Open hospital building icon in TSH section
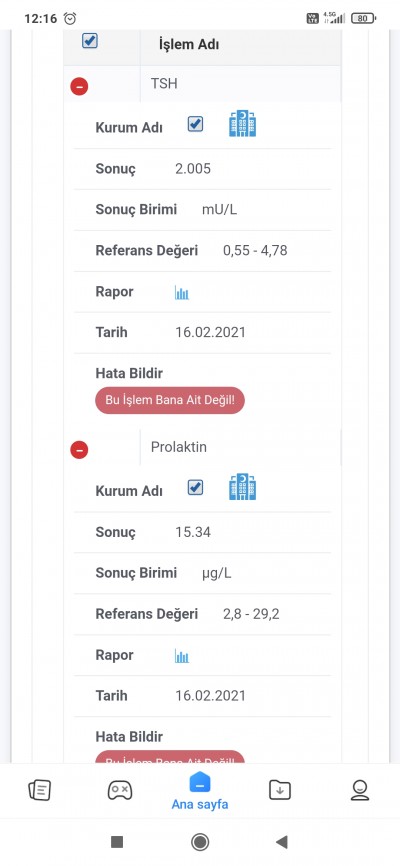This screenshot has height=866, width=400. point(243,124)
